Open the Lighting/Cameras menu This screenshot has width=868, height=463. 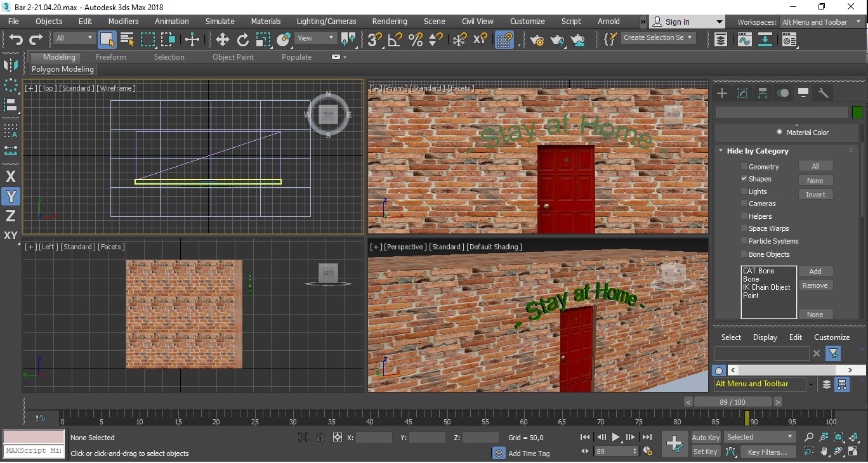pos(326,21)
